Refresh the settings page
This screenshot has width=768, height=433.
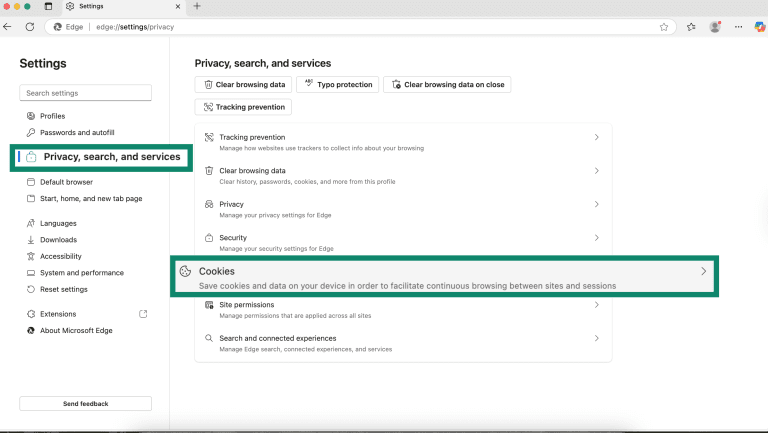tap(30, 27)
